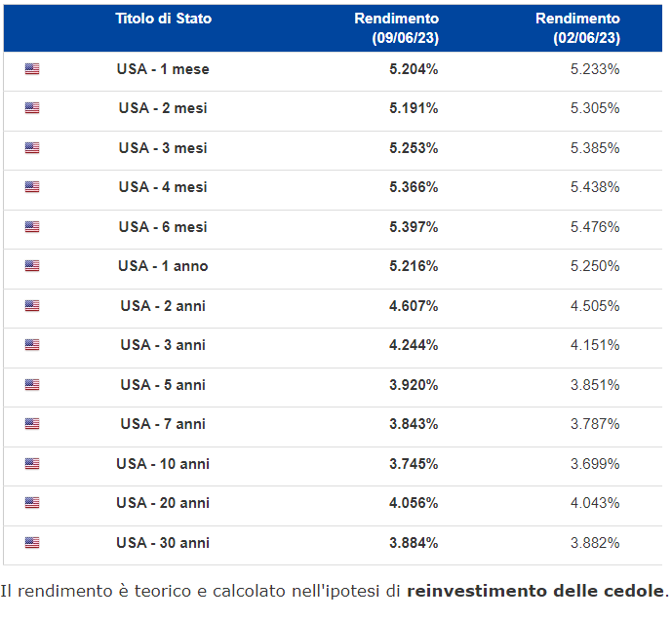672x621 pixels.
Task: Click the flag icon beside USA - 1 mese
Action: coord(32,69)
